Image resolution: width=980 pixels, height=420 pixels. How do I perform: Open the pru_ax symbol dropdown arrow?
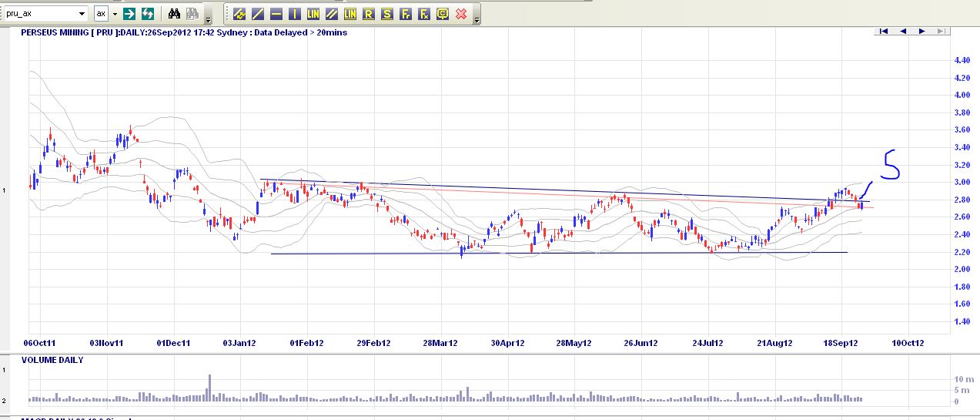coord(82,14)
